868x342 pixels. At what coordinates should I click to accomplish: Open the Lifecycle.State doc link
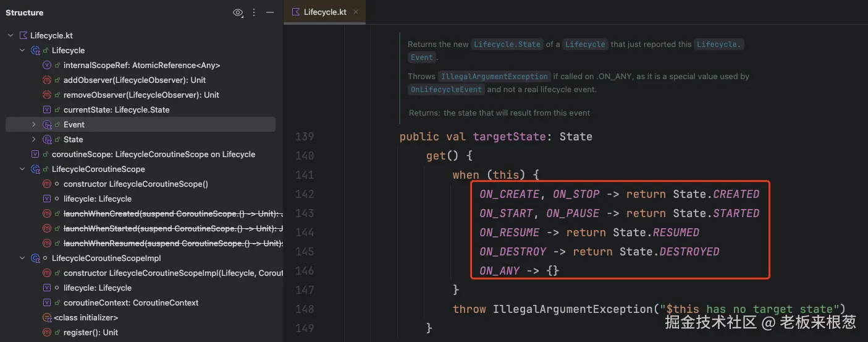click(507, 45)
